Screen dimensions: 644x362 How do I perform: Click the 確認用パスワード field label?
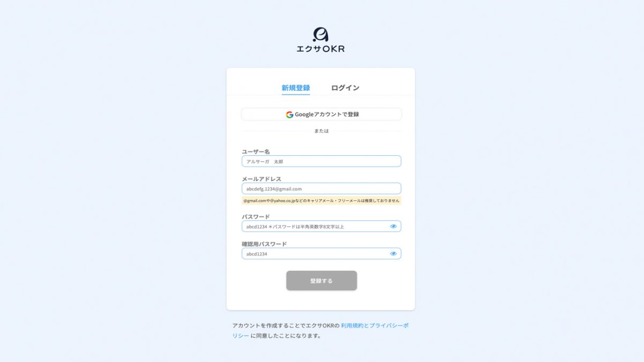pyautogui.click(x=264, y=244)
